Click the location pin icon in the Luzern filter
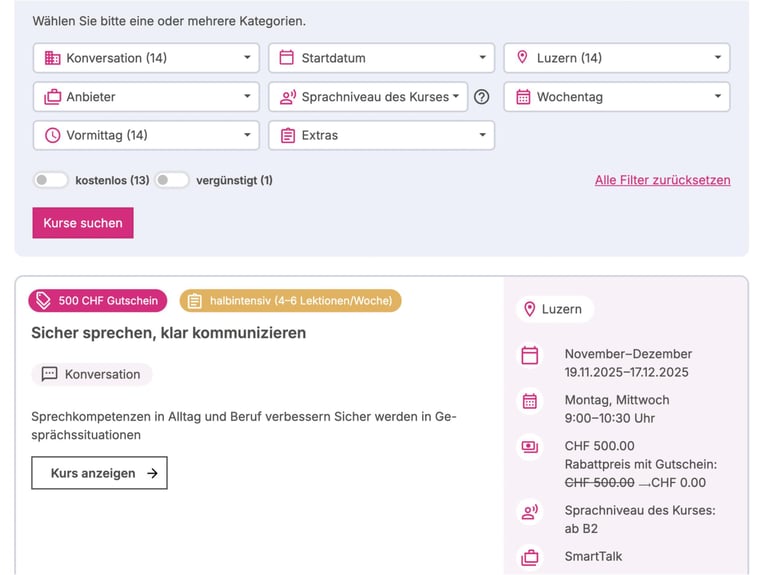The height and width of the screenshot is (575, 767). [522, 58]
